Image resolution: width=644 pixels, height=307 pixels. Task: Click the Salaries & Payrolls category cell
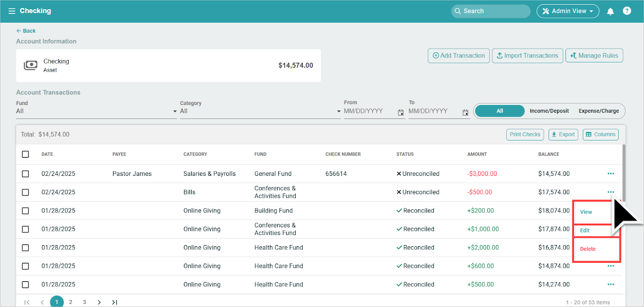click(x=209, y=174)
